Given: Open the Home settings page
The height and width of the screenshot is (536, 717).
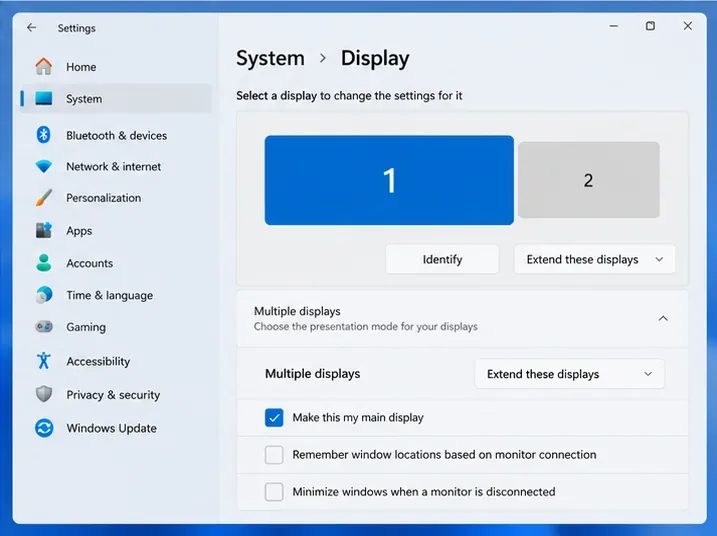Looking at the screenshot, I should pos(117,67).
